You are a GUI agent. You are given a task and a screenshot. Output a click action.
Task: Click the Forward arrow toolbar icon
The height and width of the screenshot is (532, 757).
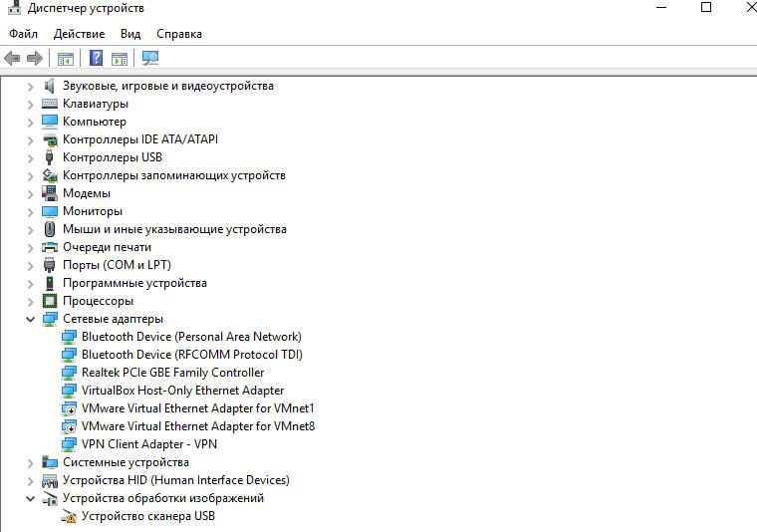tap(34, 59)
